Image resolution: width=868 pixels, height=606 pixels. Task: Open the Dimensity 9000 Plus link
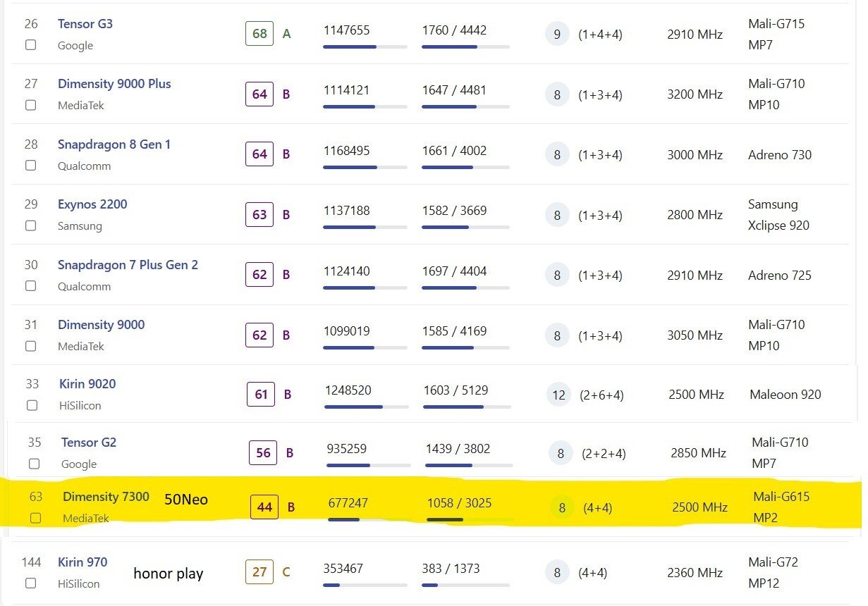[114, 84]
